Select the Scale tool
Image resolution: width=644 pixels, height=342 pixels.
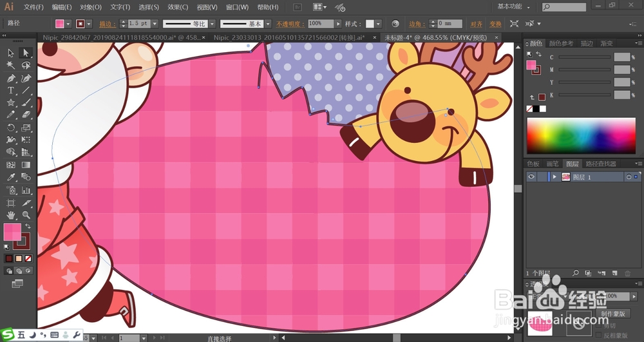(x=26, y=128)
